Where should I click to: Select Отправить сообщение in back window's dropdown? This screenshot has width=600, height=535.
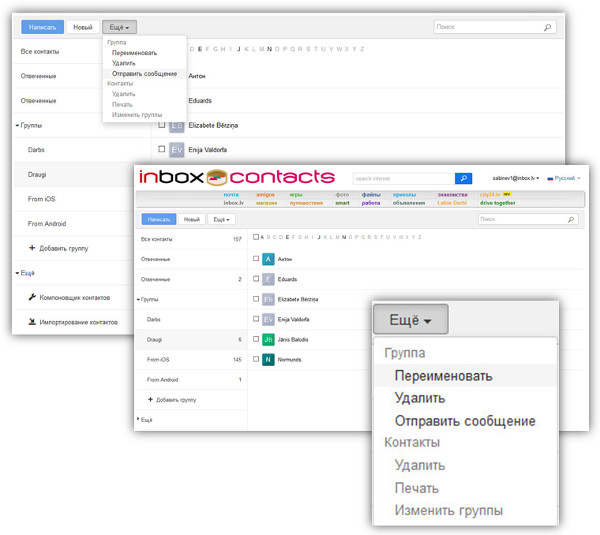144,73
